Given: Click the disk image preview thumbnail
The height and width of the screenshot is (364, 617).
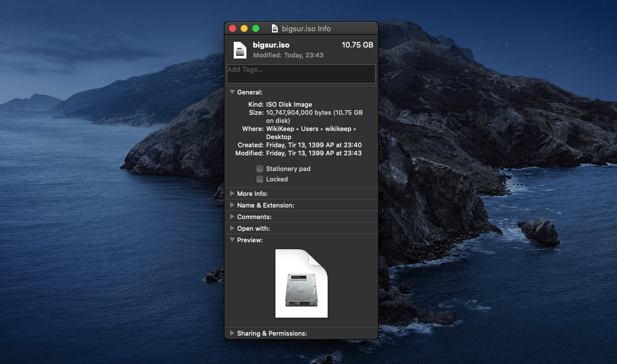Looking at the screenshot, I should pyautogui.click(x=302, y=283).
